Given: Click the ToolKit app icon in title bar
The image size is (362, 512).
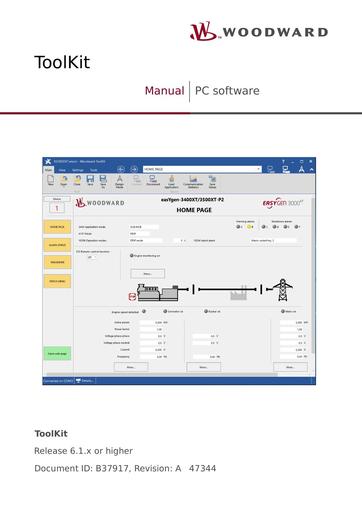Looking at the screenshot, I should click(x=48, y=161).
